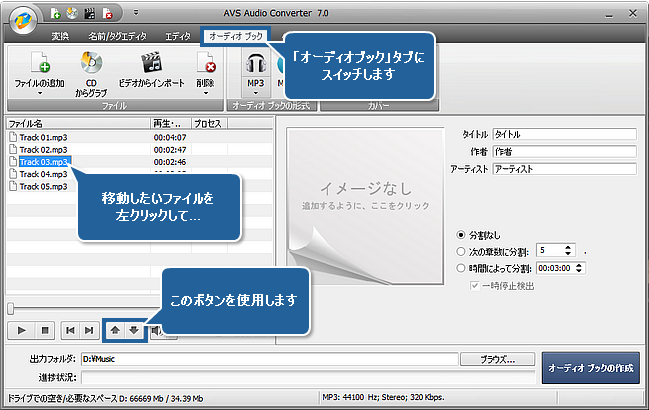Choose split by chapter count (次の章数に分割)
The width and height of the screenshot is (649, 410).
pos(460,251)
